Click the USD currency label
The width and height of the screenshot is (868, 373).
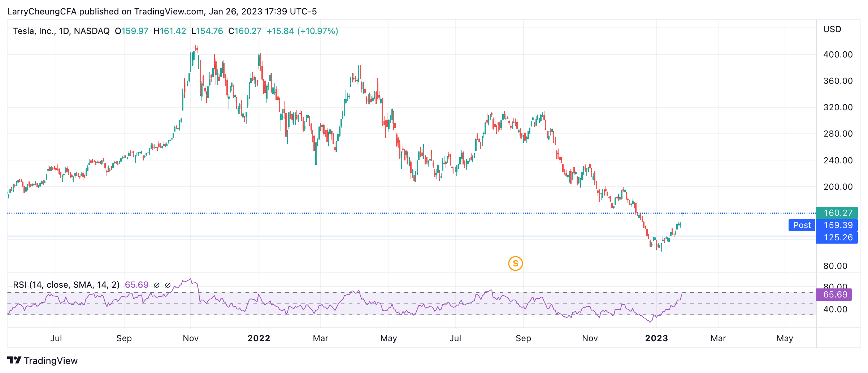pyautogui.click(x=832, y=29)
